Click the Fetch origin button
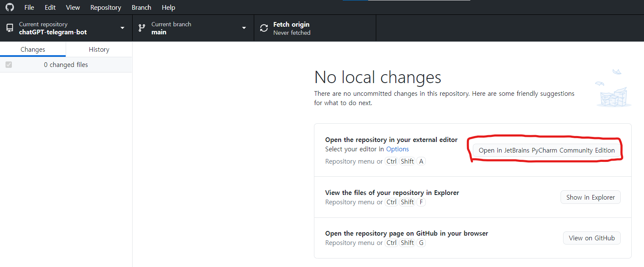Image resolution: width=644 pixels, height=267 pixels. click(x=315, y=28)
